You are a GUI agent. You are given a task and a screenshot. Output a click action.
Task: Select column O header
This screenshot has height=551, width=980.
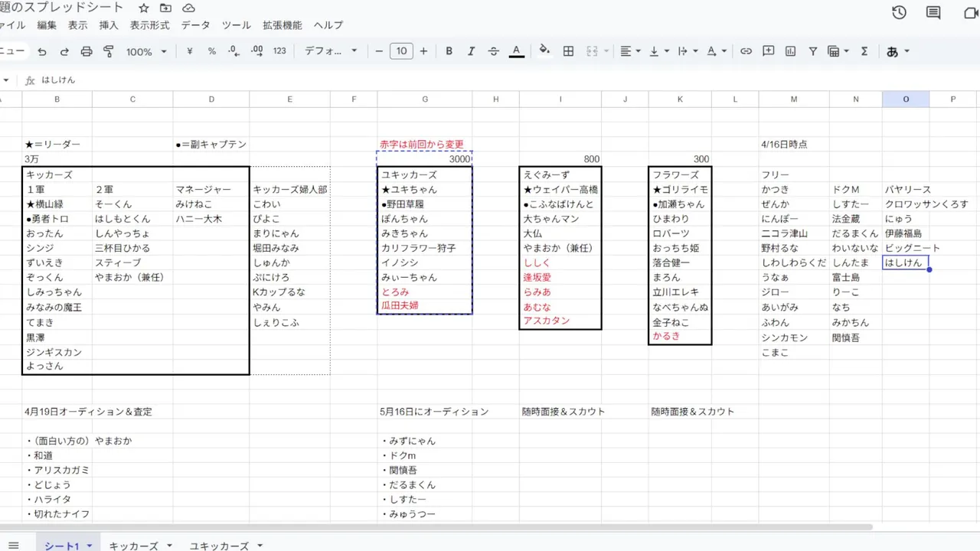pyautogui.click(x=906, y=99)
